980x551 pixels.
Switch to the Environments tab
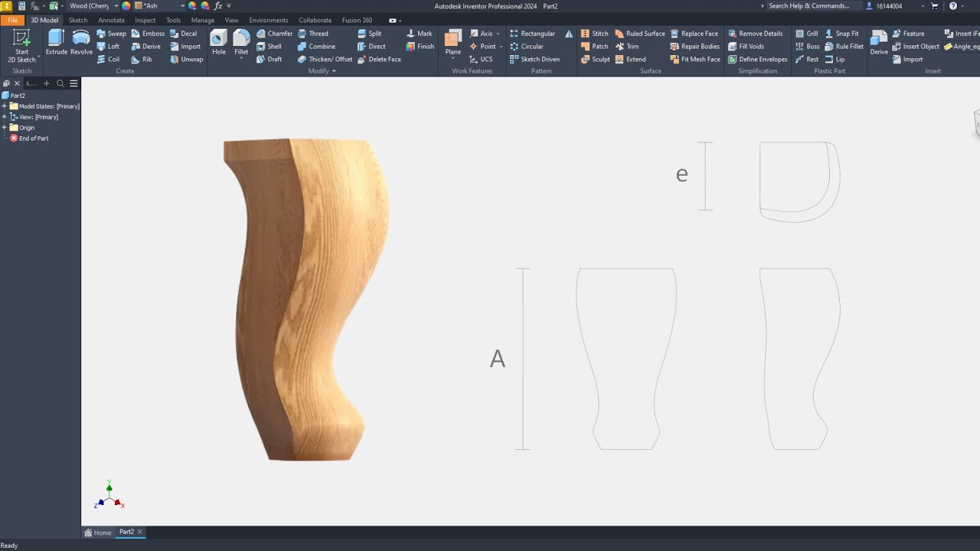click(x=269, y=21)
